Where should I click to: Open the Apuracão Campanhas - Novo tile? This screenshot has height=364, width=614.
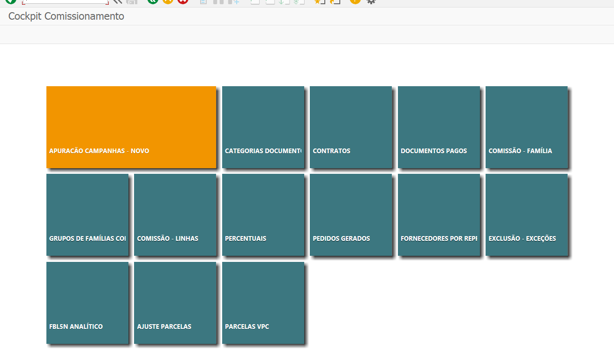coord(131,127)
